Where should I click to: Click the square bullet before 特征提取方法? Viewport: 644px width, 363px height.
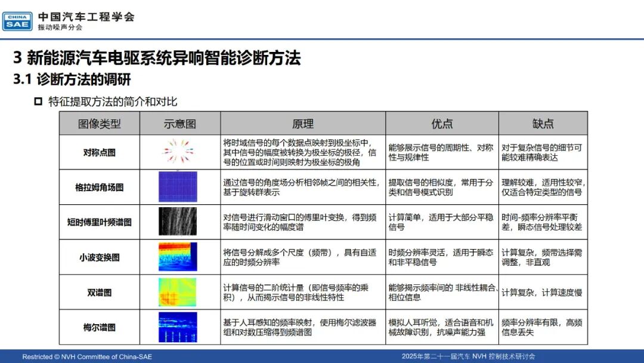(x=39, y=101)
